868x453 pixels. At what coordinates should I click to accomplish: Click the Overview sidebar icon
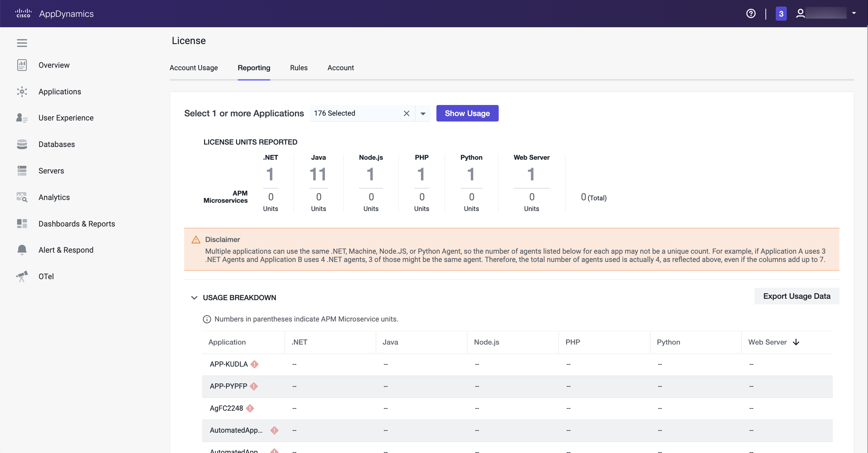pos(22,65)
